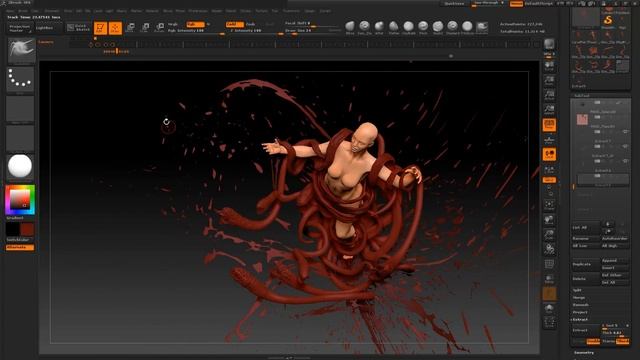Toggle Edit mode button

point(100,28)
